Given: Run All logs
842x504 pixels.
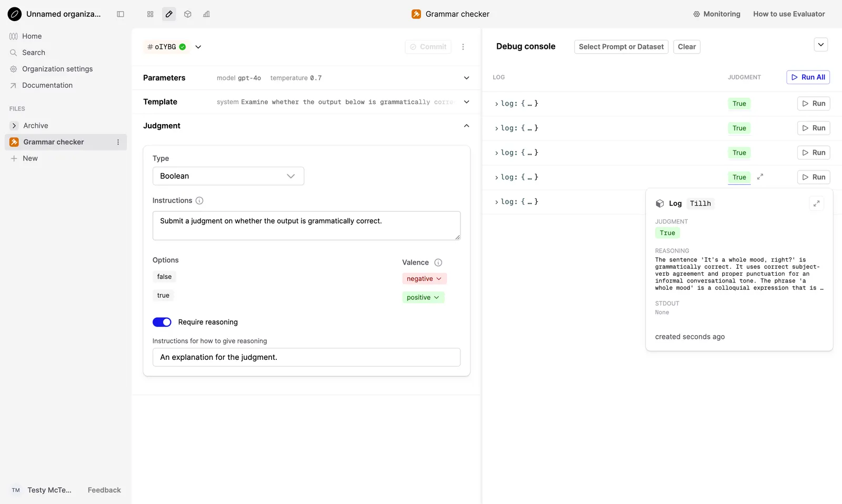Looking at the screenshot, I should [808, 77].
